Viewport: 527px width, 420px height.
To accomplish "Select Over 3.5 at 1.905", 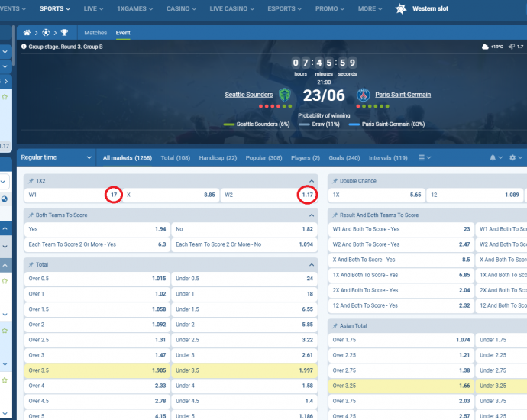I will (97, 370).
